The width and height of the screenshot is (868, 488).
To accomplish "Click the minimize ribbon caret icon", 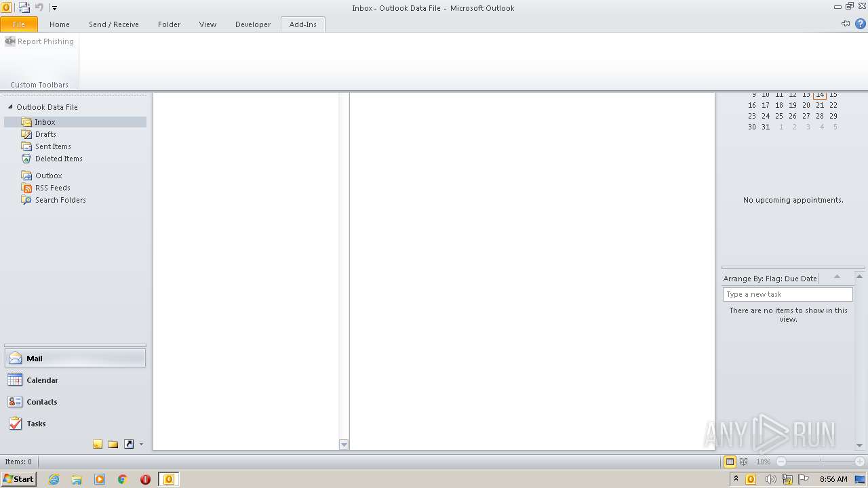I will tap(846, 24).
